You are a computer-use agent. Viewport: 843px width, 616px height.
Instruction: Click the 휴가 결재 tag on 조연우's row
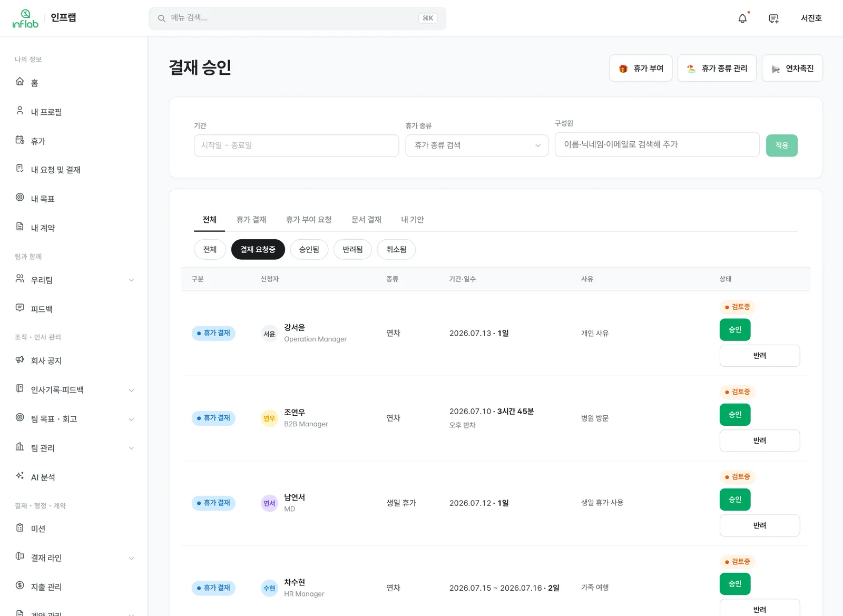pyautogui.click(x=213, y=418)
